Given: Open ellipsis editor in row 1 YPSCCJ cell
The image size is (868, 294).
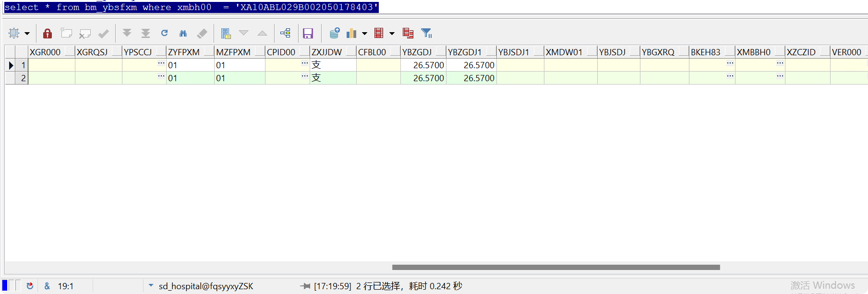Looking at the screenshot, I should click(161, 63).
